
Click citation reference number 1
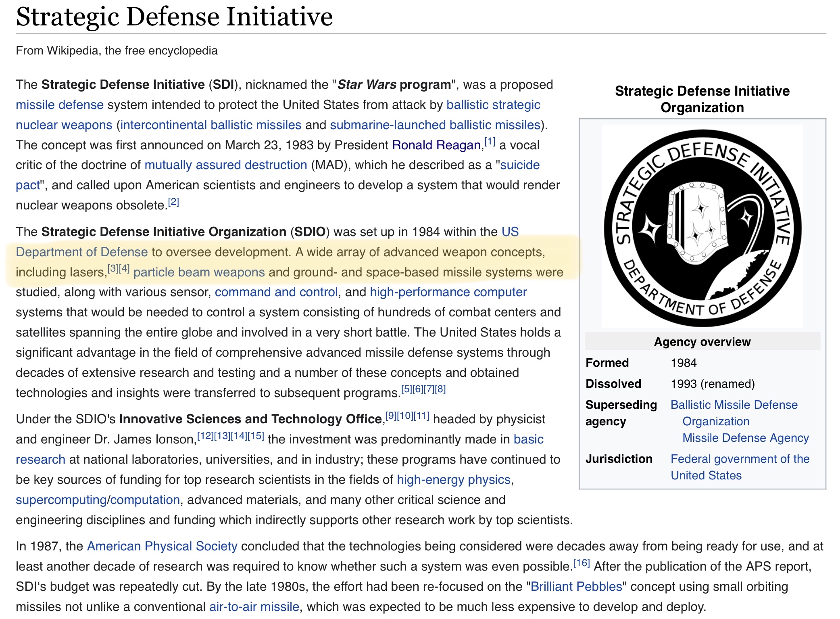tap(490, 142)
